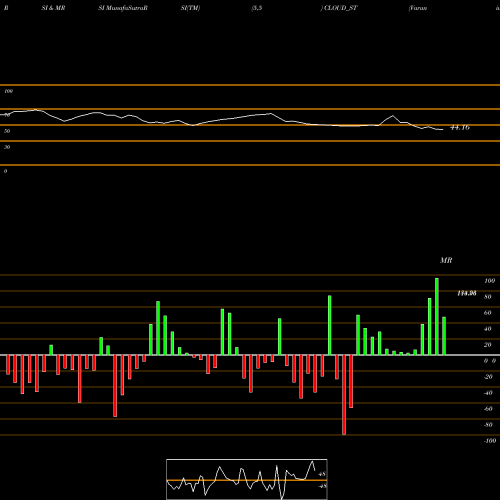Click the SI(TM) header text
Viewport: 500px width, 500px height.
click(190, 8)
